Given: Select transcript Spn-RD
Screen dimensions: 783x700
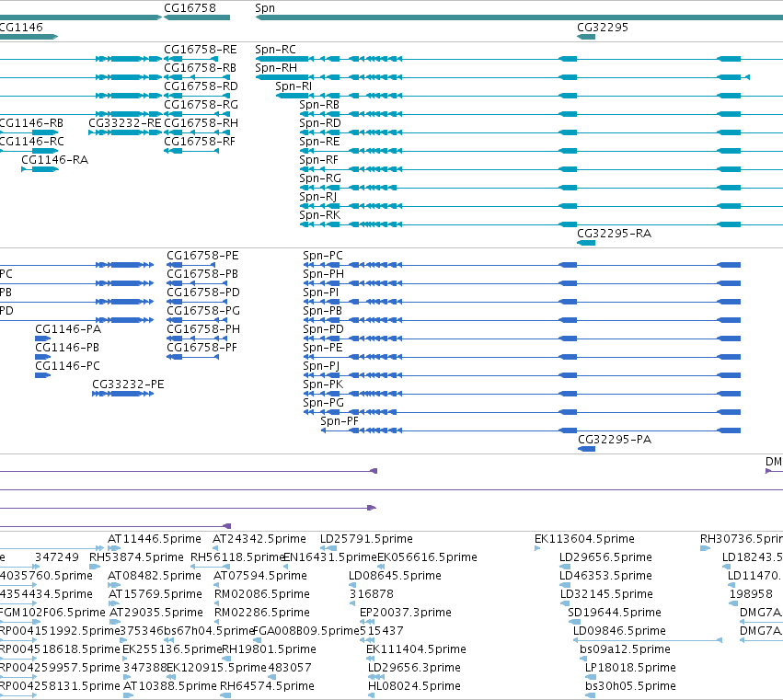Looking at the screenshot, I should [x=320, y=123].
